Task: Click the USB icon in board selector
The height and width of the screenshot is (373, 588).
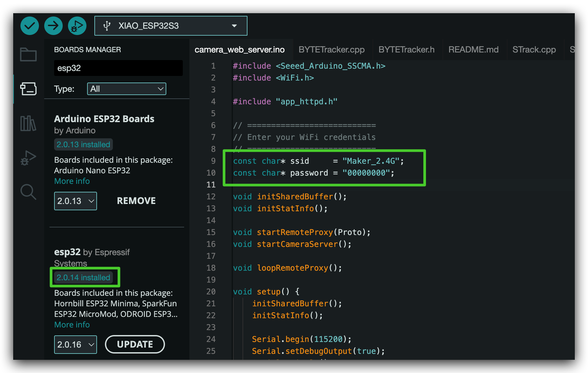Action: 107,26
